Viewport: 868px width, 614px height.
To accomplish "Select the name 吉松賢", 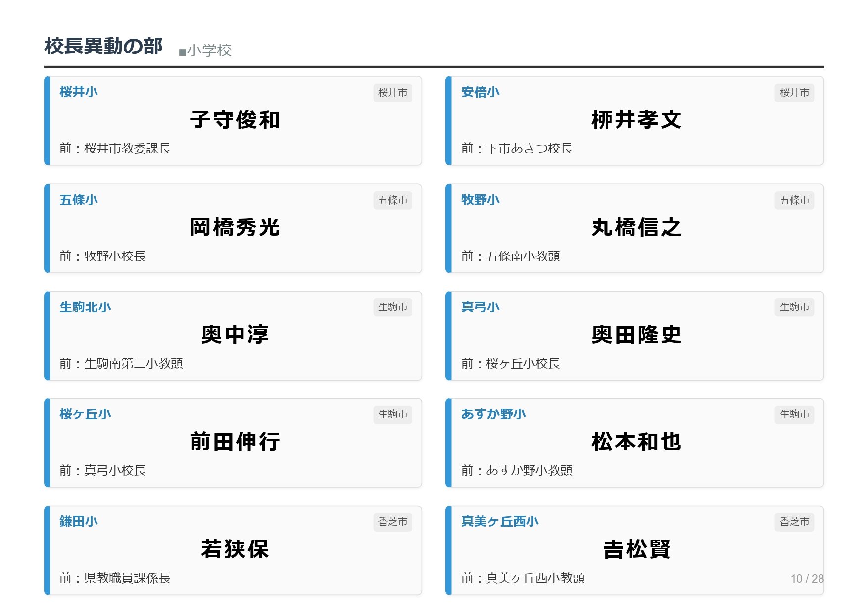I will [x=636, y=550].
